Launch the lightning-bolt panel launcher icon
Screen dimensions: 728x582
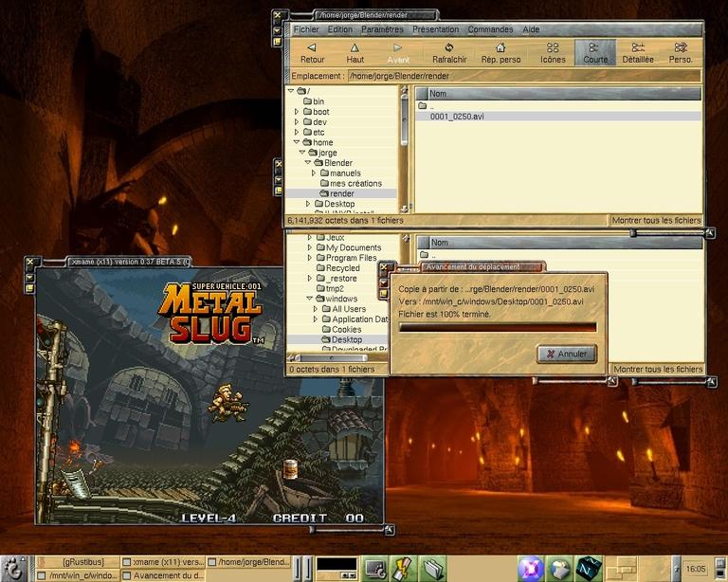[x=405, y=569]
